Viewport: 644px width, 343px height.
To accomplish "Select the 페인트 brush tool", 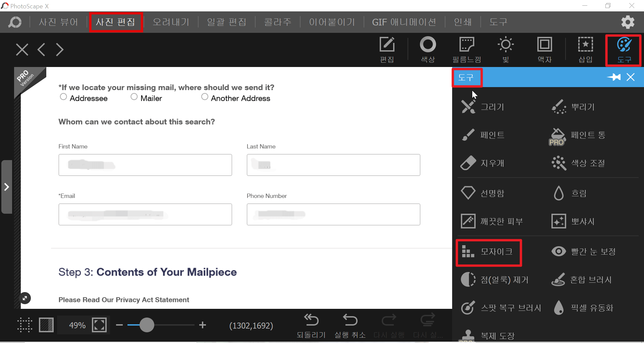I will coord(483,135).
